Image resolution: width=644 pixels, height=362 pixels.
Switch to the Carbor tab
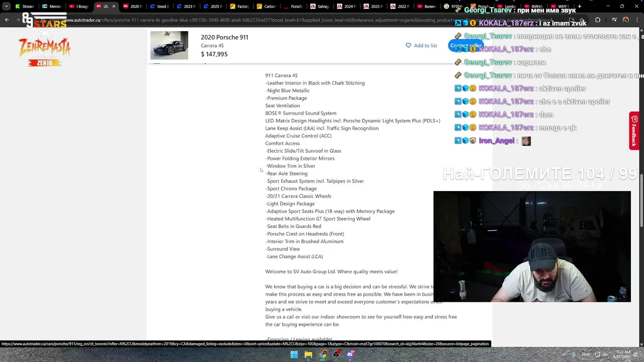[x=267, y=7]
